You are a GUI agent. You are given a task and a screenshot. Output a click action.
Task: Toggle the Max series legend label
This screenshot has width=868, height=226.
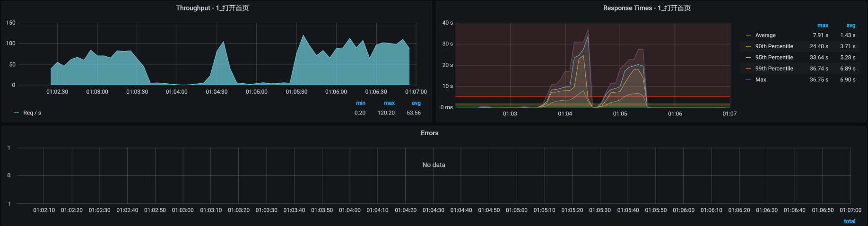[760, 80]
